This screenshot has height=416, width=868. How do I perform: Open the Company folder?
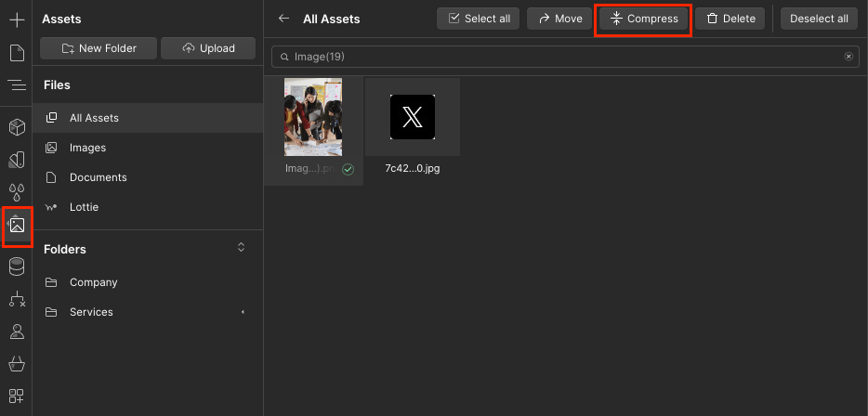(148, 282)
